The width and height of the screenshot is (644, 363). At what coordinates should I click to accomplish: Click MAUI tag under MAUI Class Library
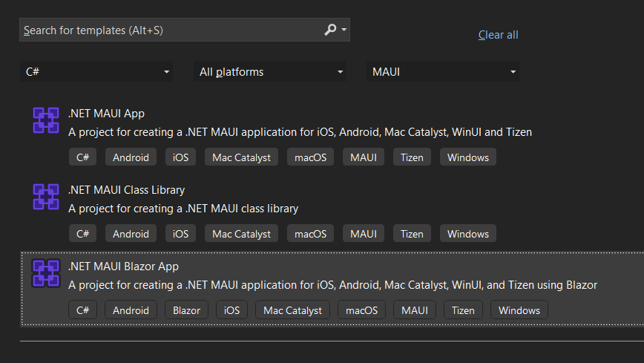click(364, 234)
